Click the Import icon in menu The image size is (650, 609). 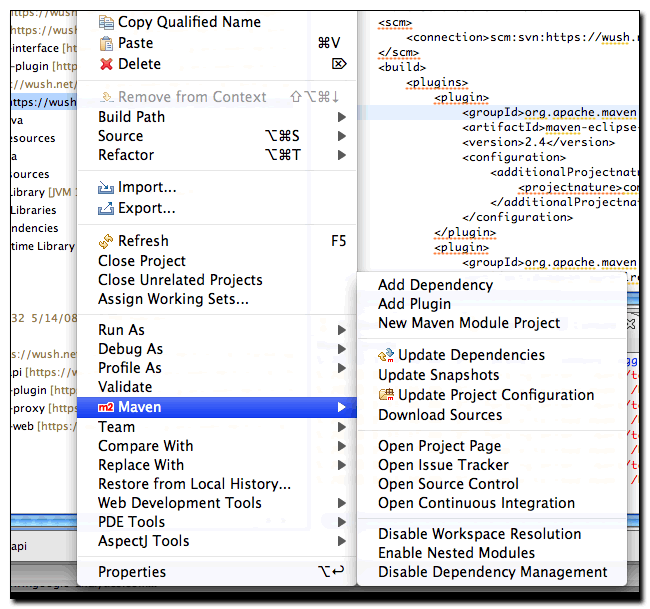click(x=106, y=188)
